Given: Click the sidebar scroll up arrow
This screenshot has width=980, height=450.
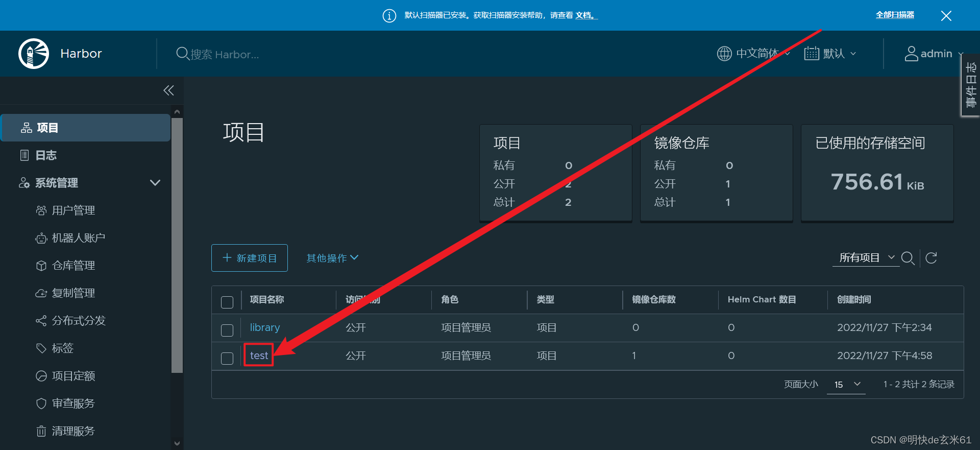Looking at the screenshot, I should click(x=177, y=111).
